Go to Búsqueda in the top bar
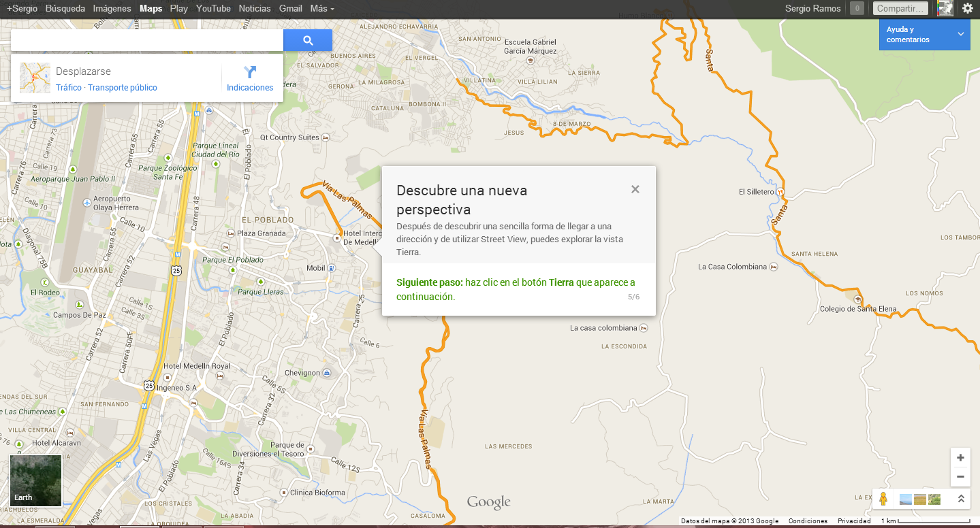Viewport: 980px width, 528px height. point(65,9)
